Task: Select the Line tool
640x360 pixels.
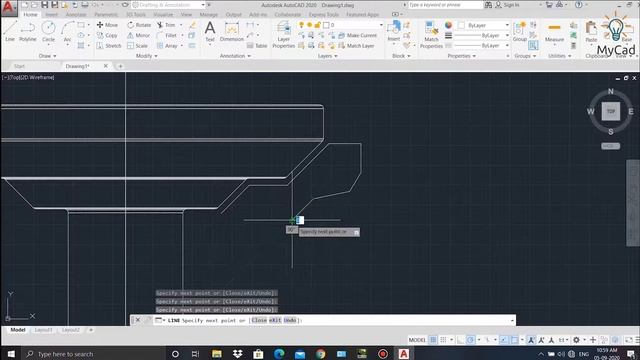Action: pyautogui.click(x=10, y=31)
